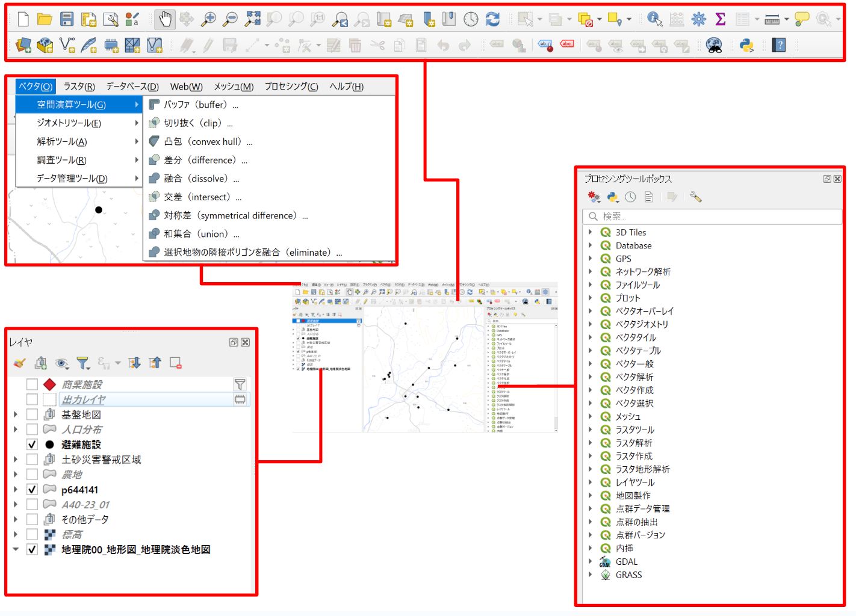Expand the 3D Tiles toolbox group
856x616 pixels.
click(591, 232)
